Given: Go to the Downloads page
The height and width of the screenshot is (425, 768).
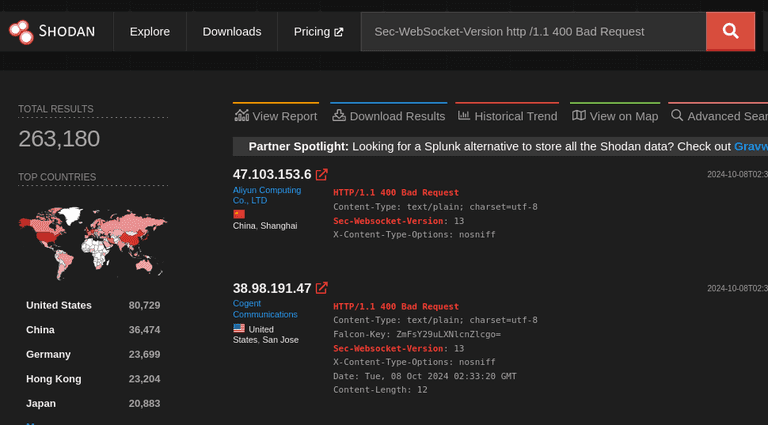Looking at the screenshot, I should coord(231,32).
